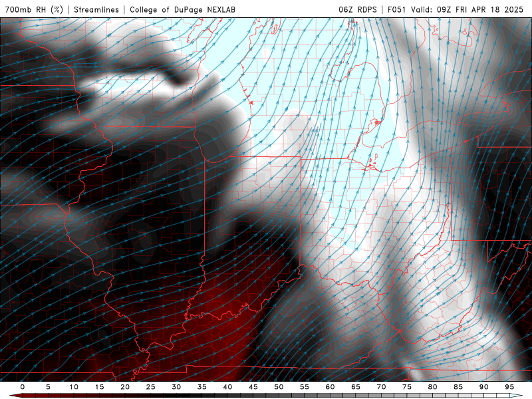The image size is (532, 399).
Task: Click the '50' colorbar label
Action: 279,387
